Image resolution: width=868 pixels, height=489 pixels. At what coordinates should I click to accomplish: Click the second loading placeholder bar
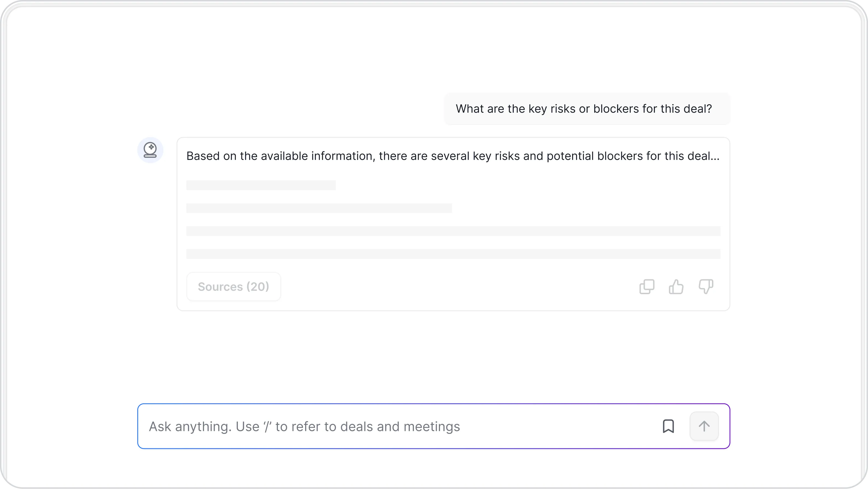pyautogui.click(x=319, y=208)
